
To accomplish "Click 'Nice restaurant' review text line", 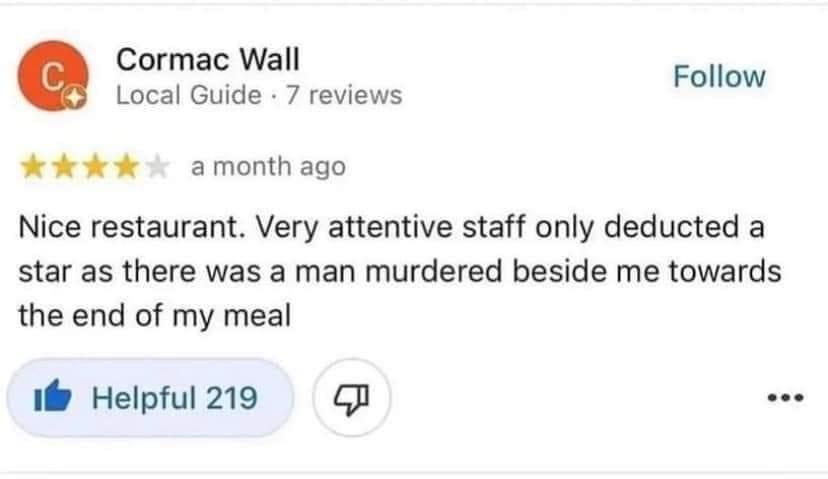I will click(x=391, y=227).
